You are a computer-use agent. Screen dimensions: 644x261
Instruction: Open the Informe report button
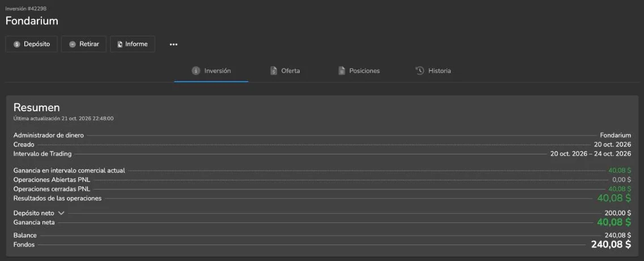coord(132,44)
